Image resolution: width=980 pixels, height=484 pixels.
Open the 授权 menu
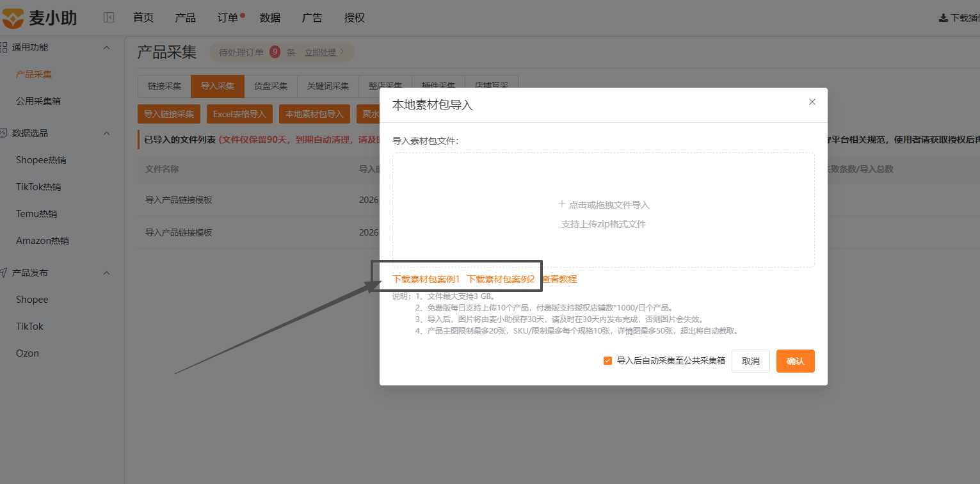point(355,18)
